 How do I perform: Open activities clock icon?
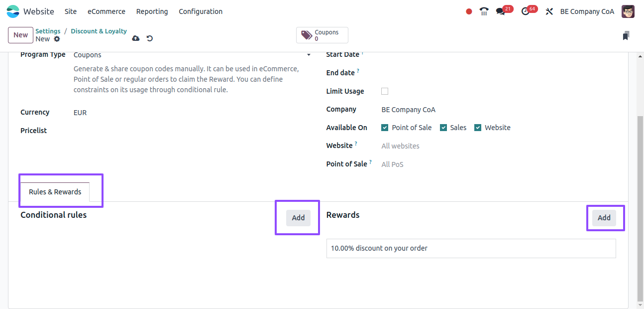526,11
